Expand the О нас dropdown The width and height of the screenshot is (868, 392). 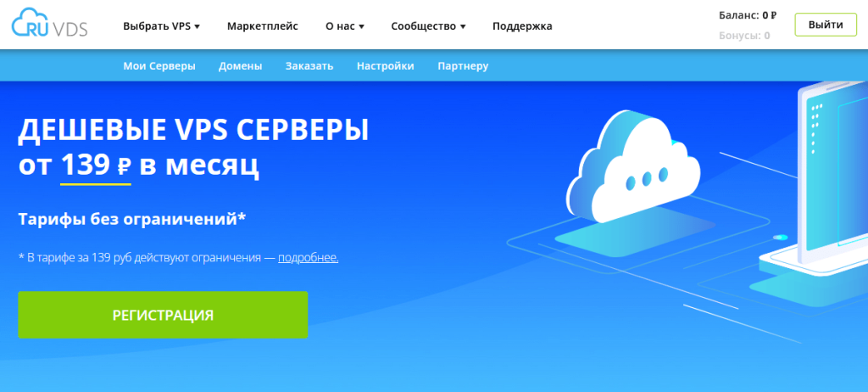(344, 26)
